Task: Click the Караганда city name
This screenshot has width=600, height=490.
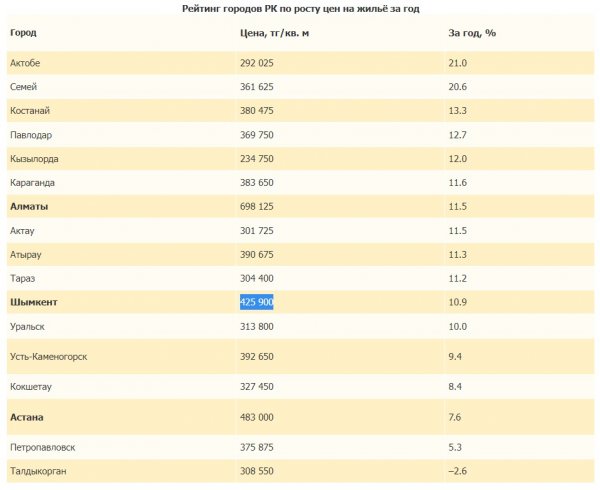Action: 32,183
